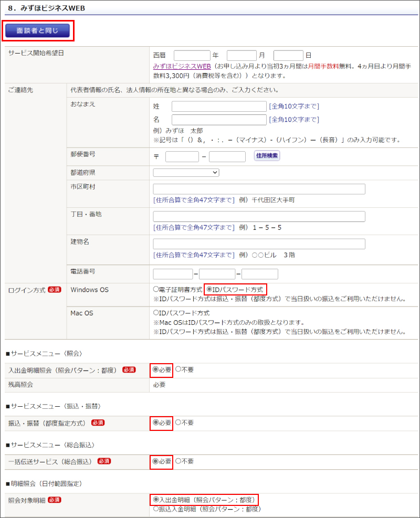420x518 pixels.
Task: Click the 必須 badge next to 一括伝送サービス
Action: [104, 461]
